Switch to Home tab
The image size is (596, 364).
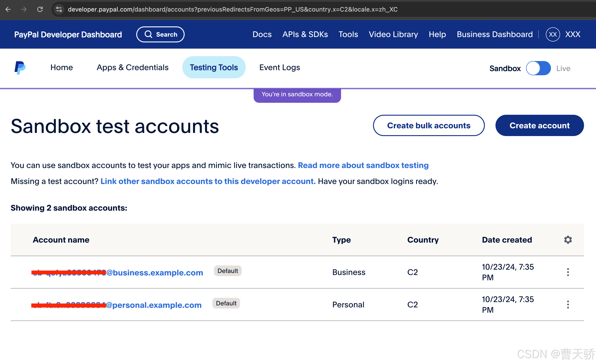62,67
